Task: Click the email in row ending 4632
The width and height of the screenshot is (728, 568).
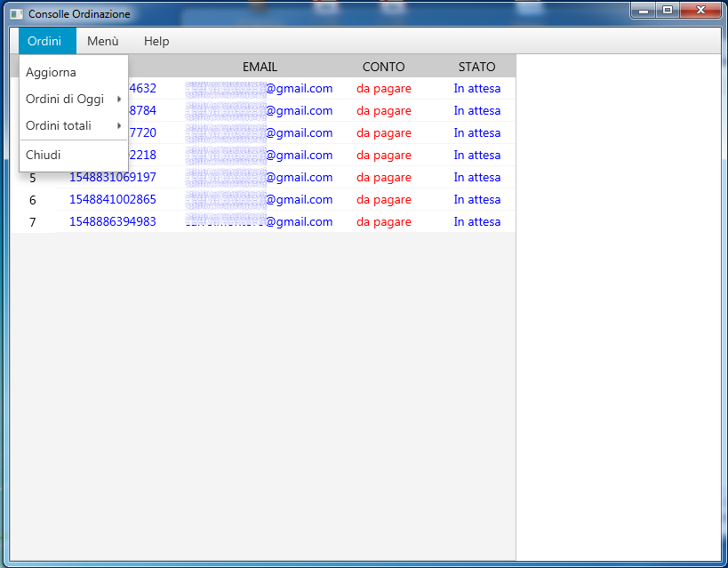Action: (x=259, y=89)
